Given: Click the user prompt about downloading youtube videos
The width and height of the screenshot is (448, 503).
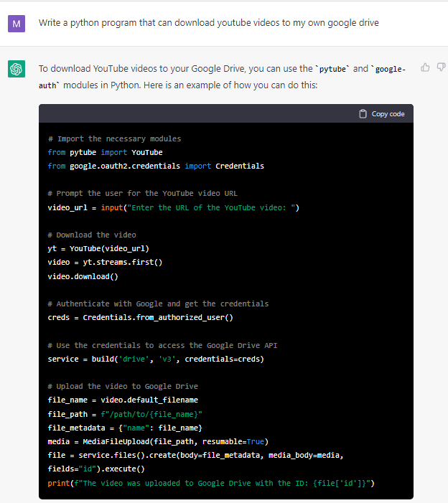Looking at the screenshot, I should [209, 23].
